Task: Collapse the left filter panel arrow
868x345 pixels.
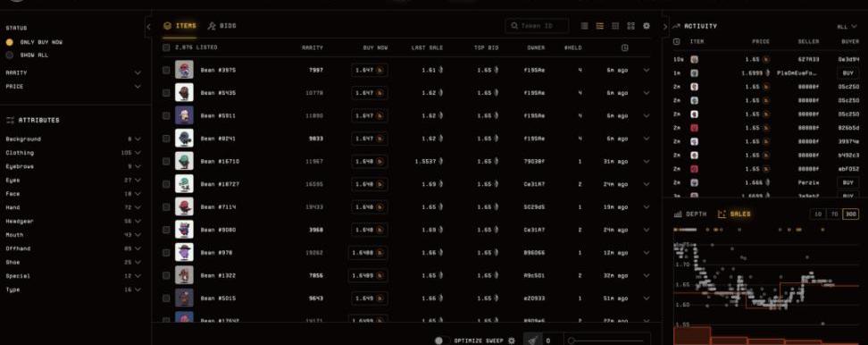Action: click(148, 26)
